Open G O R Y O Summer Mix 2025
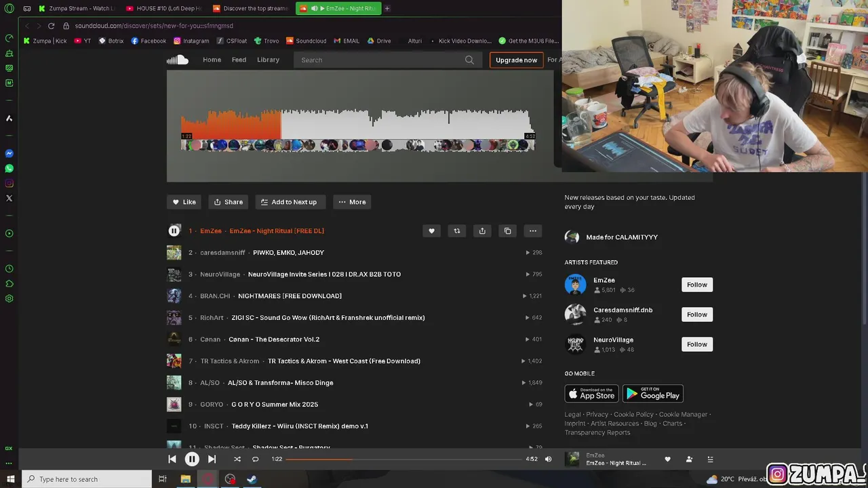This screenshot has width=868, height=488. tap(275, 405)
